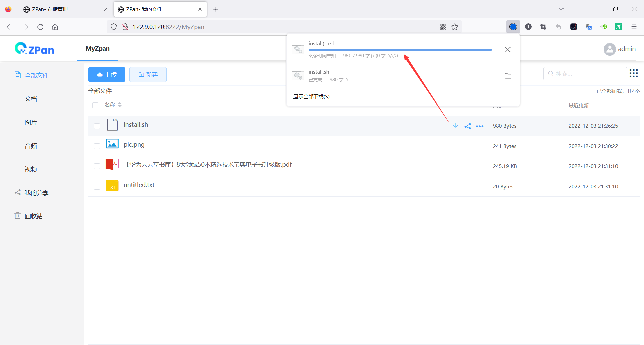Open 我的分享 in the sidebar

(37, 193)
